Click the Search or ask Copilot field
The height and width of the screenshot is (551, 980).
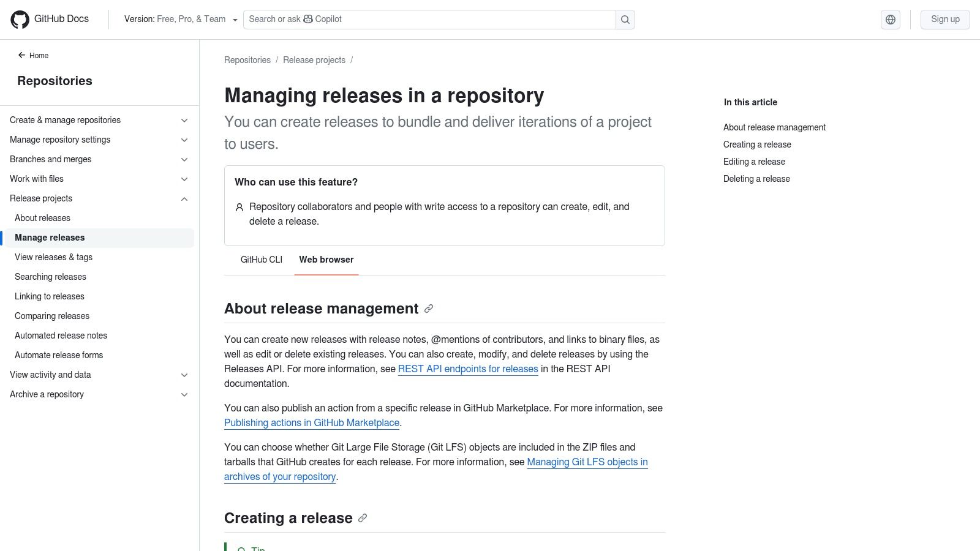[429, 20]
